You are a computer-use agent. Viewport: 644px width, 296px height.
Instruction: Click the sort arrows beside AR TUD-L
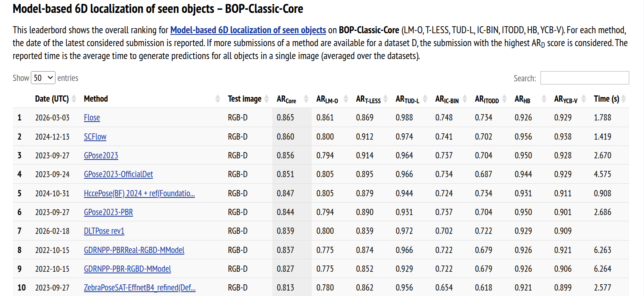426,99
